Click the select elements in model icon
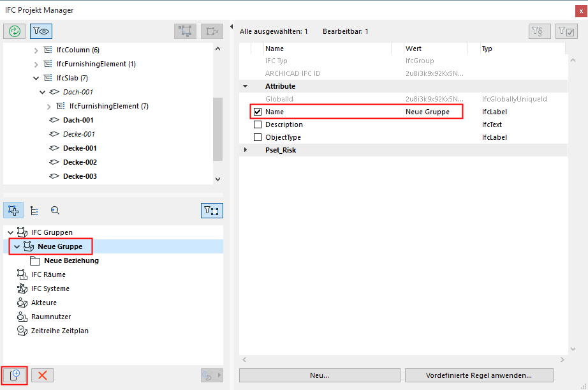The height and width of the screenshot is (390, 588). click(x=185, y=31)
